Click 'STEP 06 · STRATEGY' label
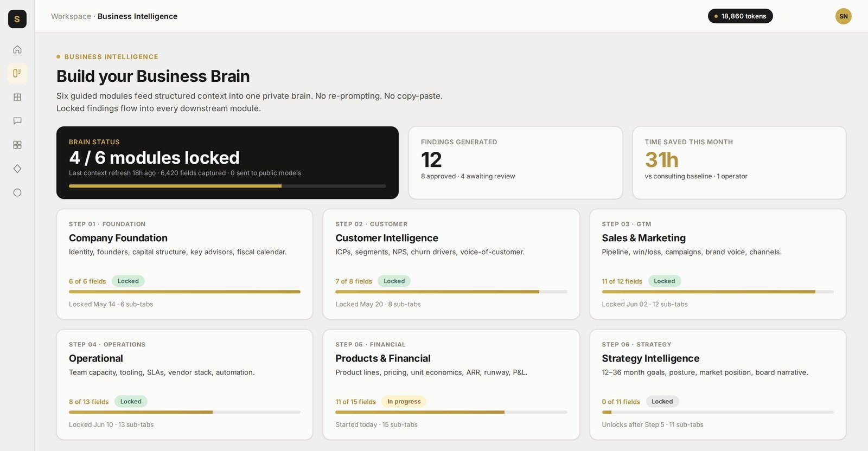The height and width of the screenshot is (451, 868). pos(636,344)
